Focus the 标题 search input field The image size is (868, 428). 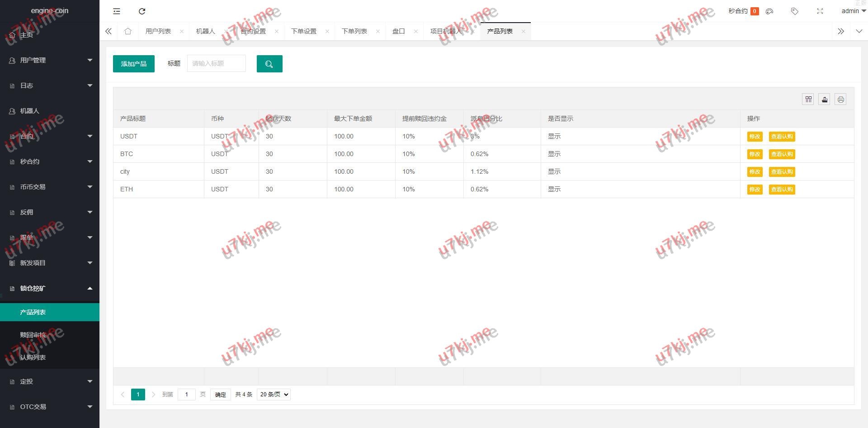[x=217, y=64]
